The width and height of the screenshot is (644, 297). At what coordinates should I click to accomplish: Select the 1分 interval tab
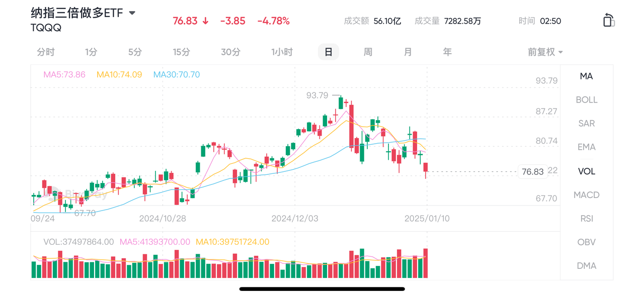point(91,52)
